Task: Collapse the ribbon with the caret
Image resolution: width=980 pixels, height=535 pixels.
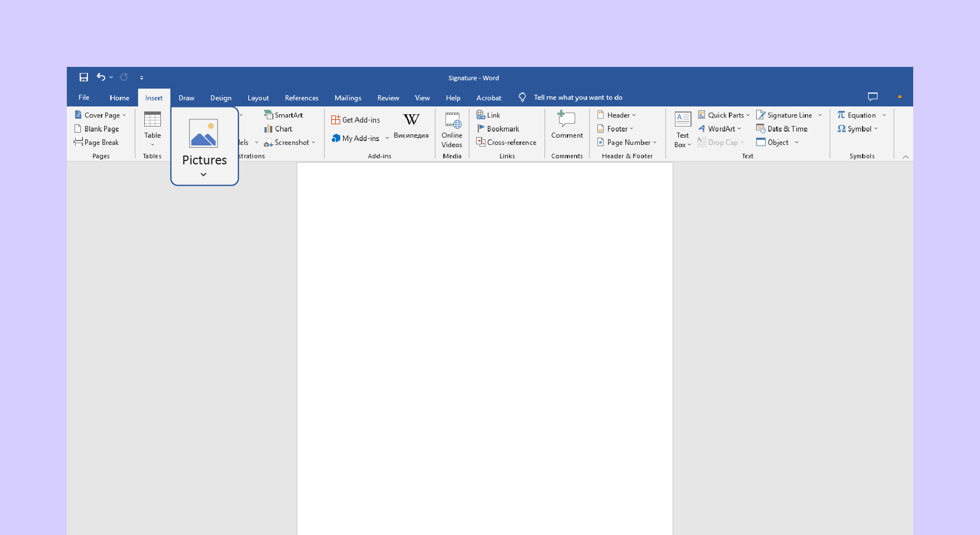Action: pos(905,157)
